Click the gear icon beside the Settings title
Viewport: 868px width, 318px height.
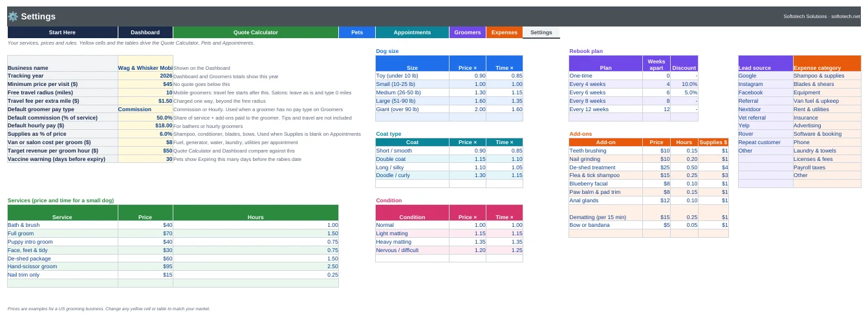click(13, 16)
